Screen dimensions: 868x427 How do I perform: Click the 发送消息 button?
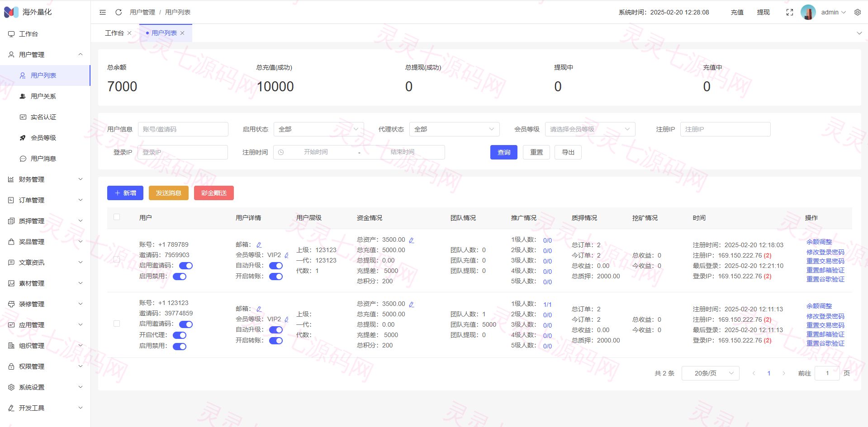(169, 193)
